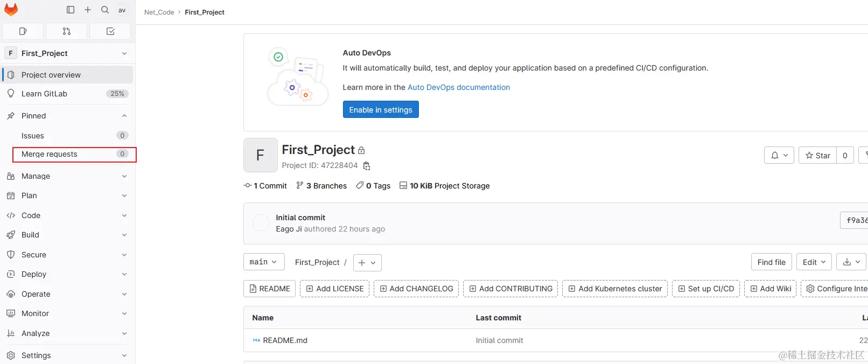Copy project ID clipboard icon

[x=367, y=166]
